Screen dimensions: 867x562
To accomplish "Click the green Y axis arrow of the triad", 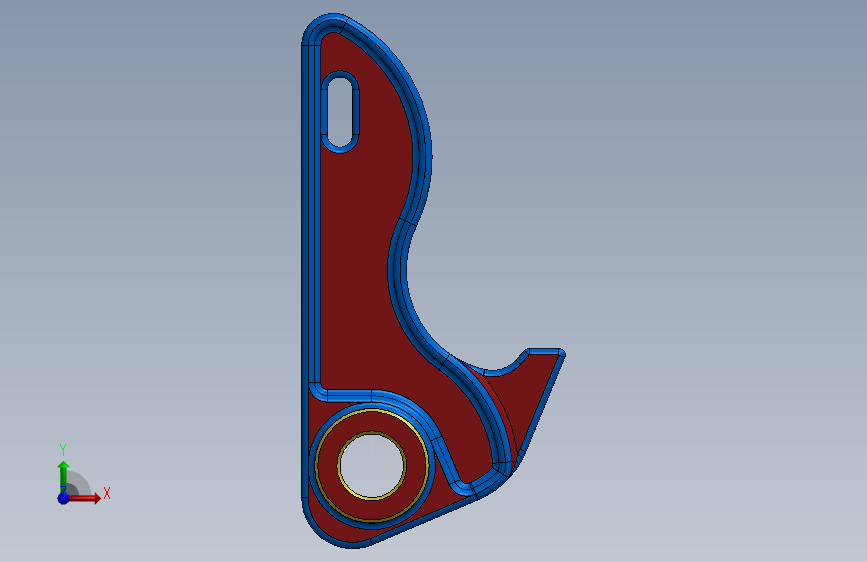I will tap(64, 477).
